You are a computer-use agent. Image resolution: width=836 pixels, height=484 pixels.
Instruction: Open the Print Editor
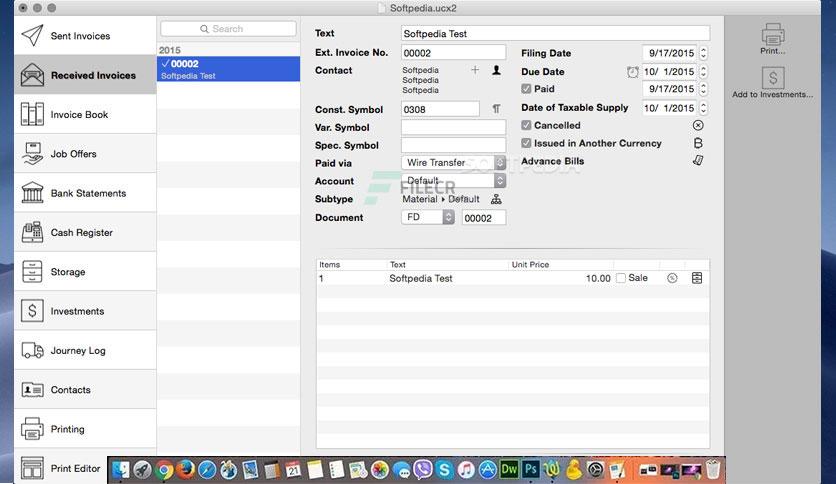[x=61, y=468]
